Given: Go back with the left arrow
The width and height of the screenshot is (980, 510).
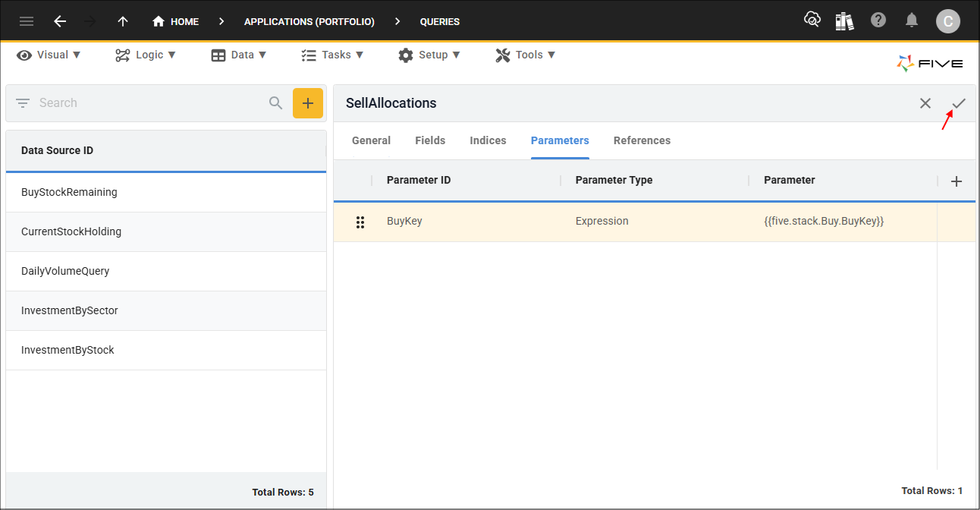Looking at the screenshot, I should tap(60, 21).
